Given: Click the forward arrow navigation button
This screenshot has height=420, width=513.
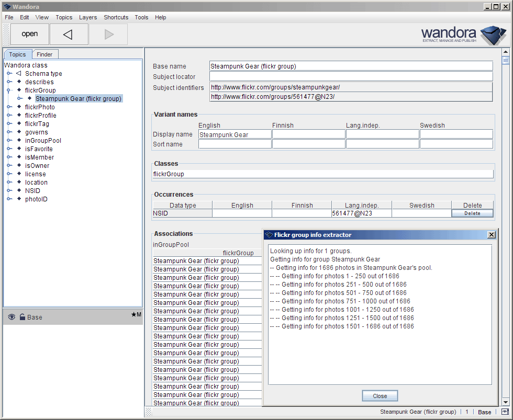Looking at the screenshot, I should click(109, 35).
